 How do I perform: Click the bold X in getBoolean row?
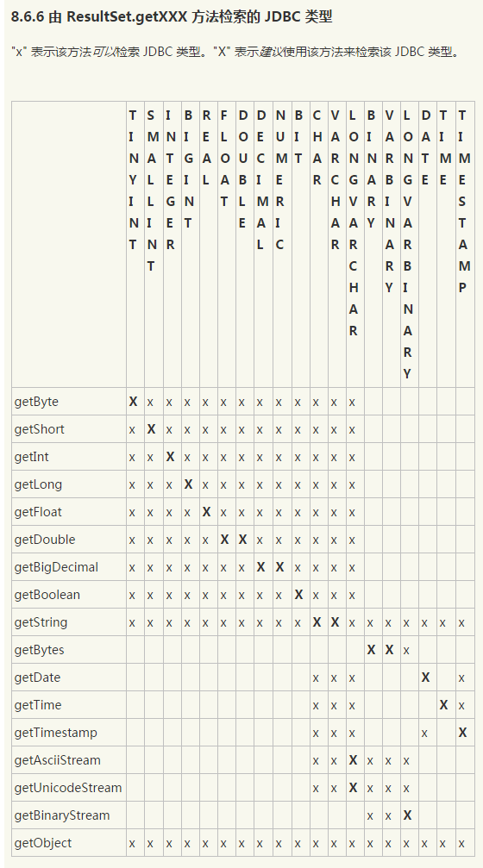point(298,595)
